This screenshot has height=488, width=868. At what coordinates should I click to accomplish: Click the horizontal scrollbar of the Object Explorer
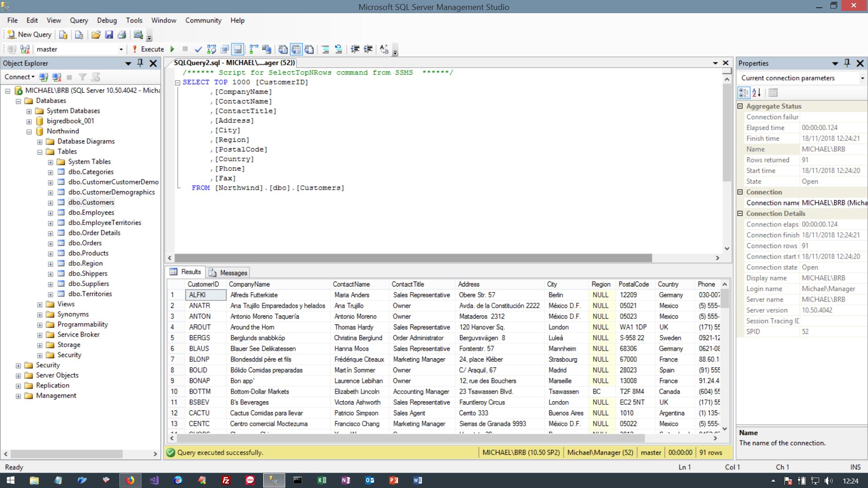click(66, 454)
